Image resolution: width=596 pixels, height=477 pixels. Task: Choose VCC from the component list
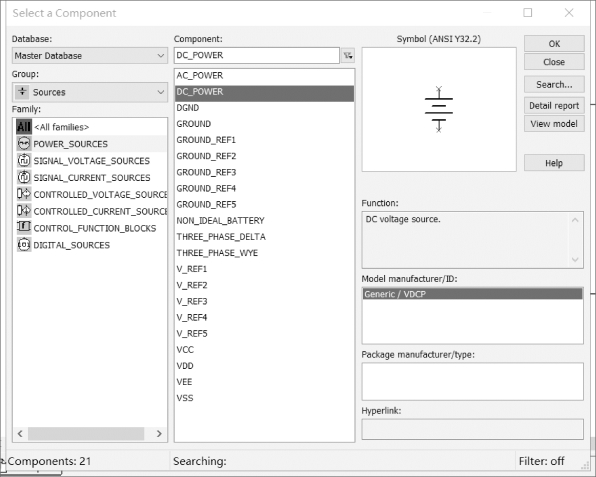coord(264,349)
